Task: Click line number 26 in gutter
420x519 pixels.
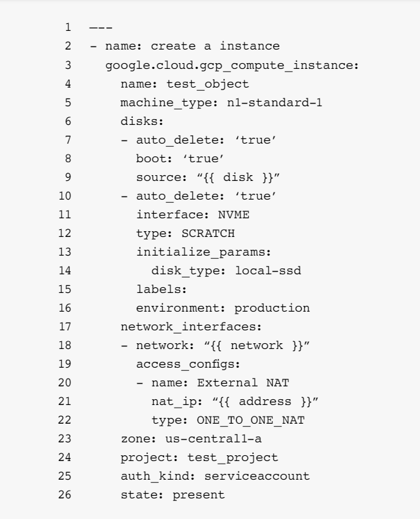Action: tap(65, 495)
